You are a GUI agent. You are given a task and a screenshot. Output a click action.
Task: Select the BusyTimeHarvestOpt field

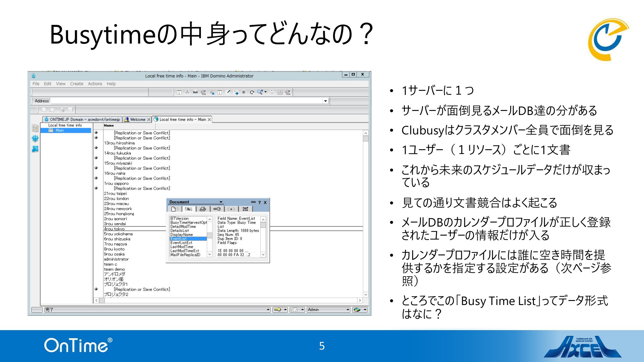pos(189,223)
